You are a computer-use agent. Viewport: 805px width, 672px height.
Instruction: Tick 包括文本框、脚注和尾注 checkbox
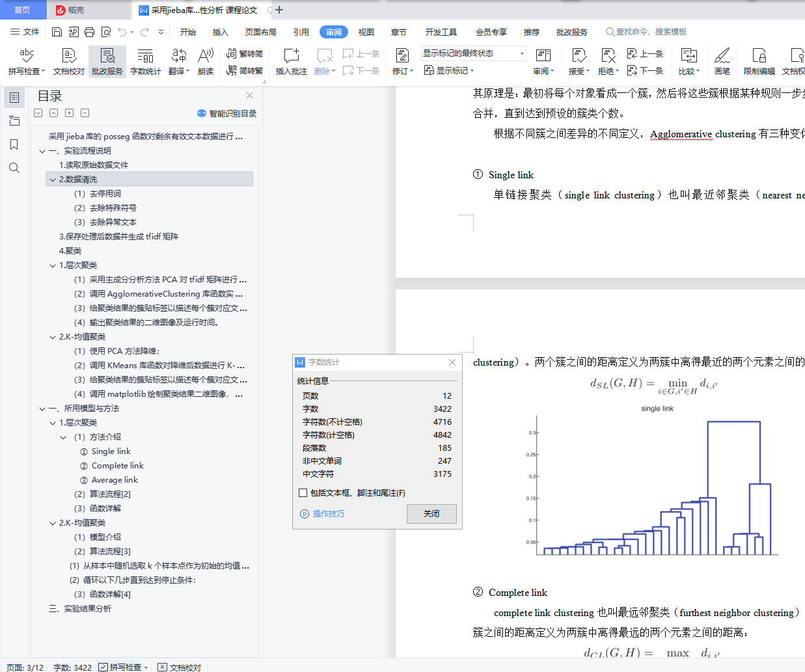[303, 493]
